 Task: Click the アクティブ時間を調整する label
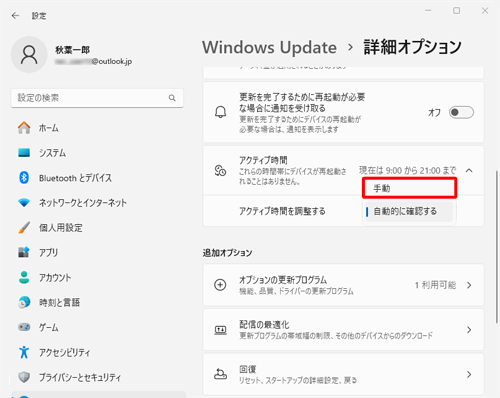[282, 211]
